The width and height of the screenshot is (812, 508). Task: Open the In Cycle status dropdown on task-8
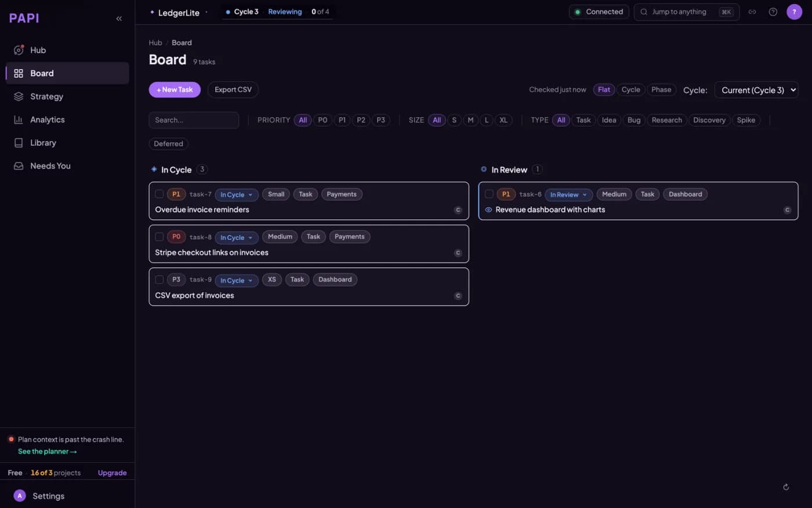[237, 237]
